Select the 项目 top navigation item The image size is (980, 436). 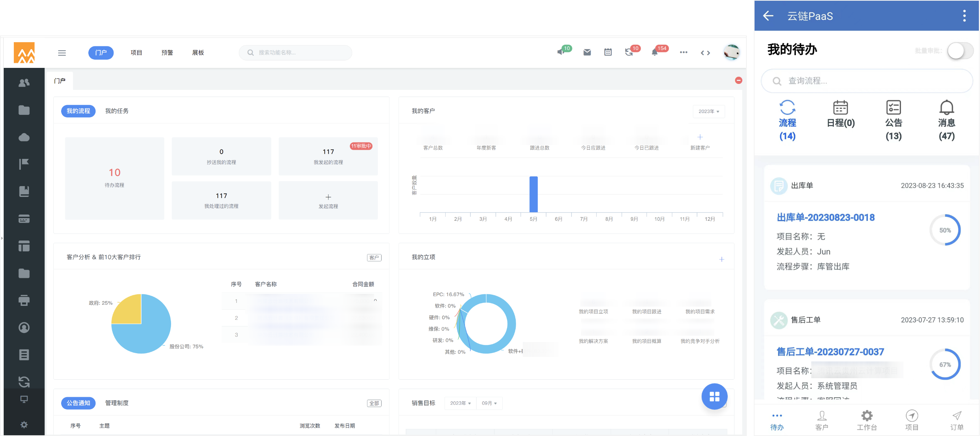coord(136,53)
